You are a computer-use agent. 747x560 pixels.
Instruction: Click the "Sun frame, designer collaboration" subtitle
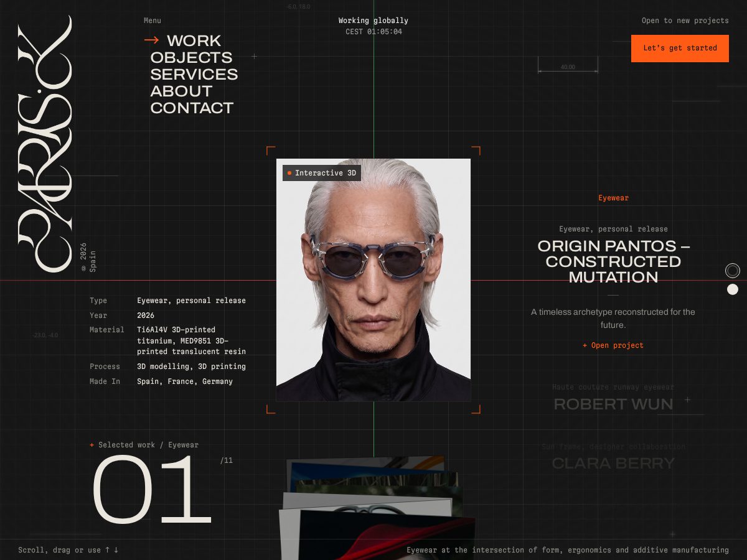613,446
